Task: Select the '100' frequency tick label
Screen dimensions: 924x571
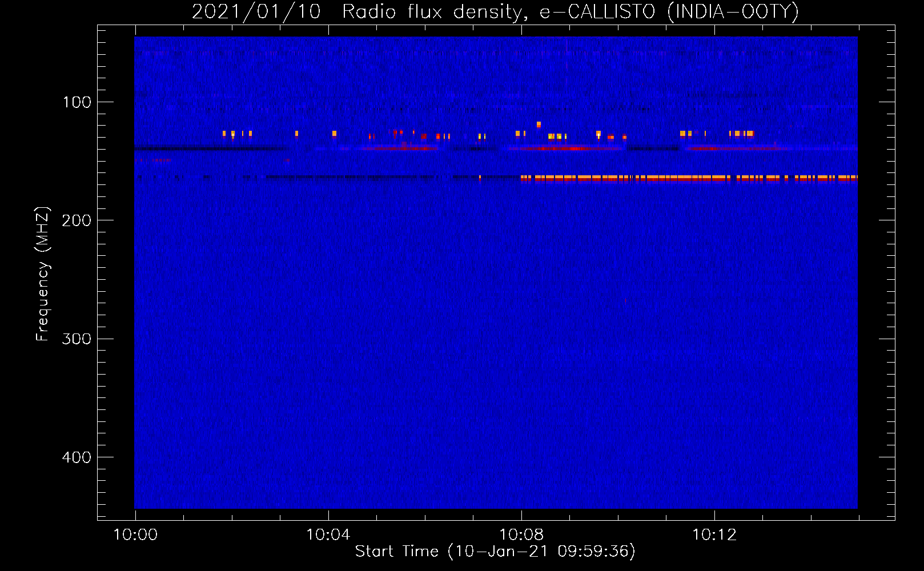Action: (77, 102)
